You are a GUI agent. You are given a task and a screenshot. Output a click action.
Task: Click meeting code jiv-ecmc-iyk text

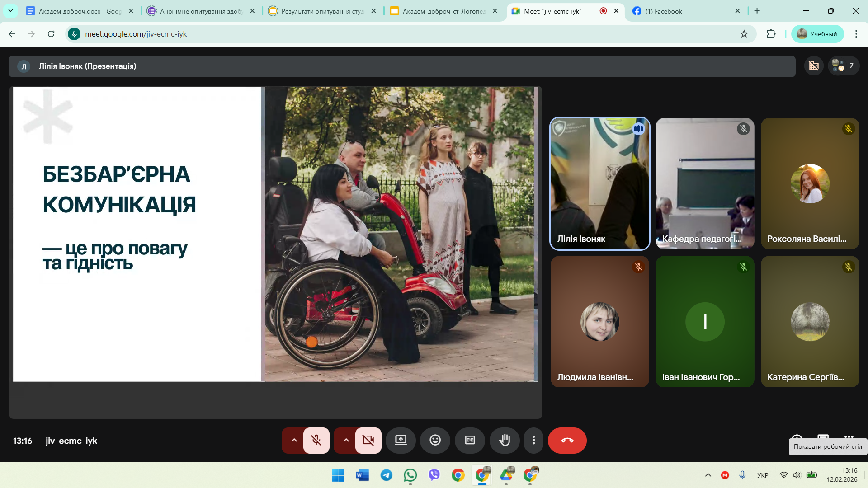coord(71,441)
